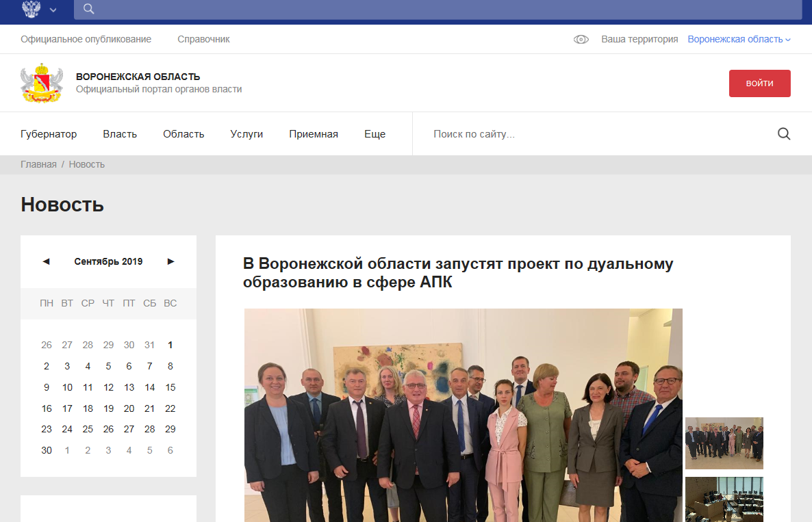Open the Официальное опубликование link
812x522 pixels.
(x=86, y=40)
